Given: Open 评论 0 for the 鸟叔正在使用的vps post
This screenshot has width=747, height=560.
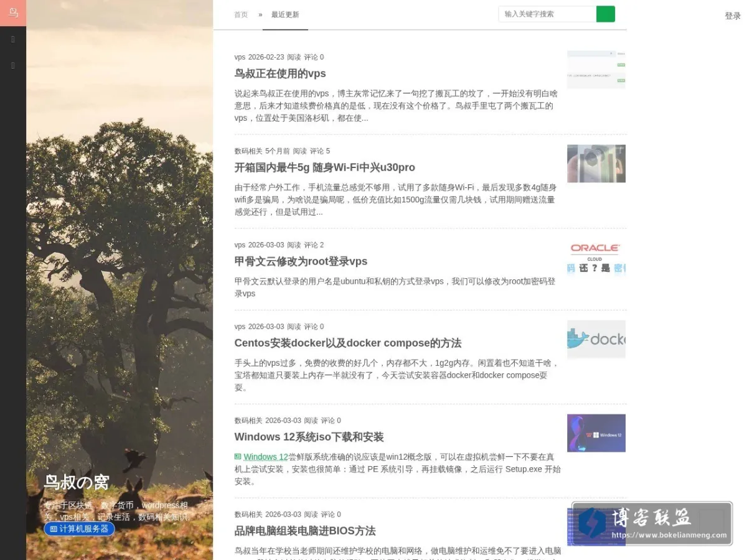Looking at the screenshot, I should [x=314, y=57].
